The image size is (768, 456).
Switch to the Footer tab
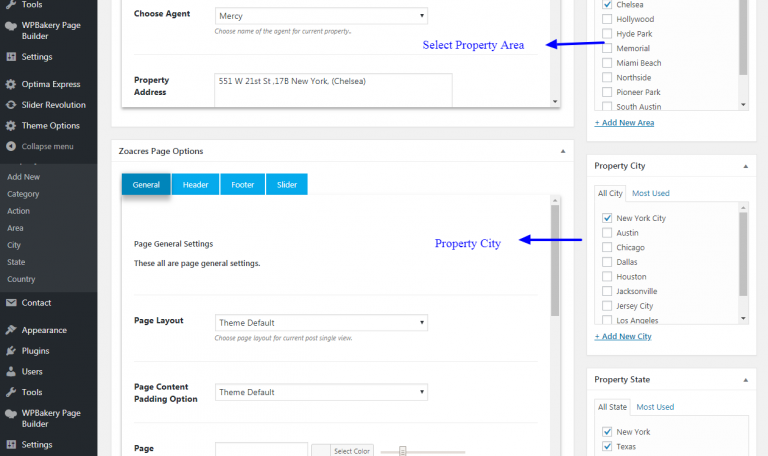tap(242, 185)
